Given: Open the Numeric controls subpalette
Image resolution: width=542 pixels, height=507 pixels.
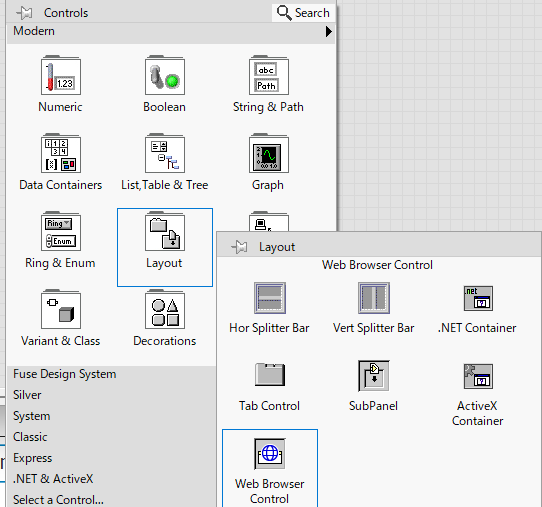Looking at the screenshot, I should click(x=61, y=75).
